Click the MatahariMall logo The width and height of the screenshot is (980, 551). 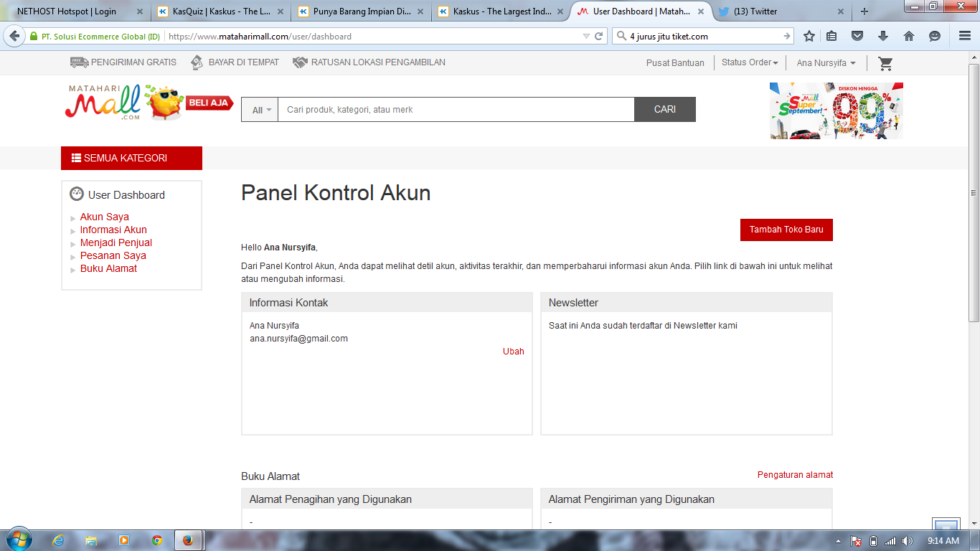(x=103, y=102)
